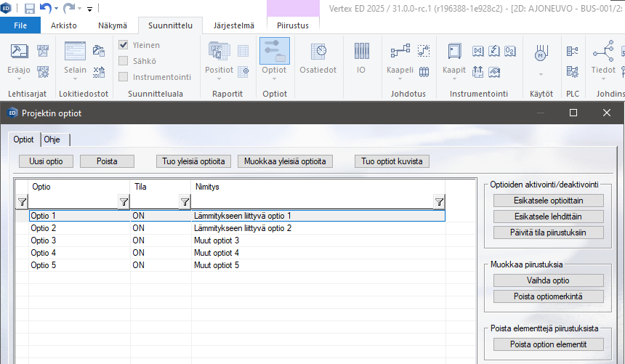Toggle the Yleinen checkbox
Screen dimensions: 625x364
tap(124, 45)
